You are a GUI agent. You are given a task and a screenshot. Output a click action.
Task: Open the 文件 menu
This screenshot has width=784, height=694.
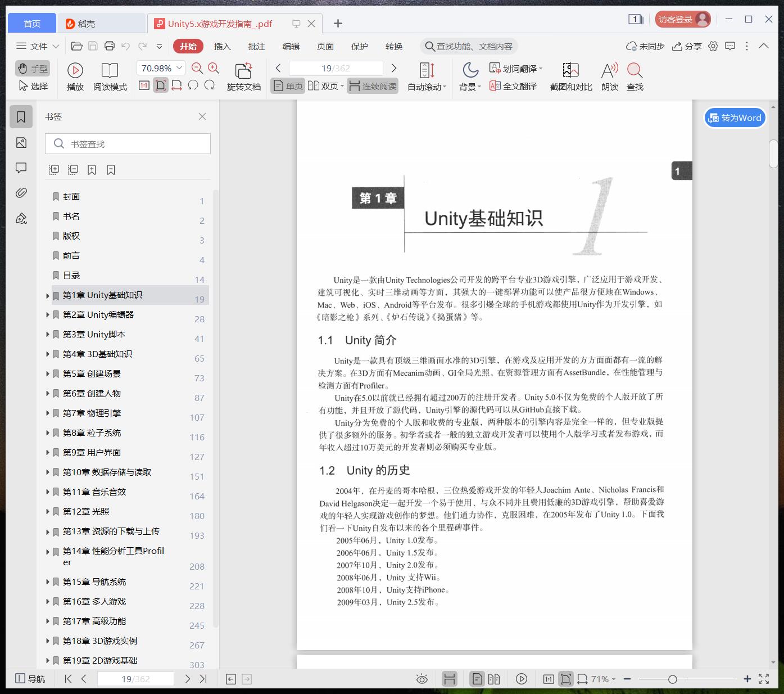point(38,46)
